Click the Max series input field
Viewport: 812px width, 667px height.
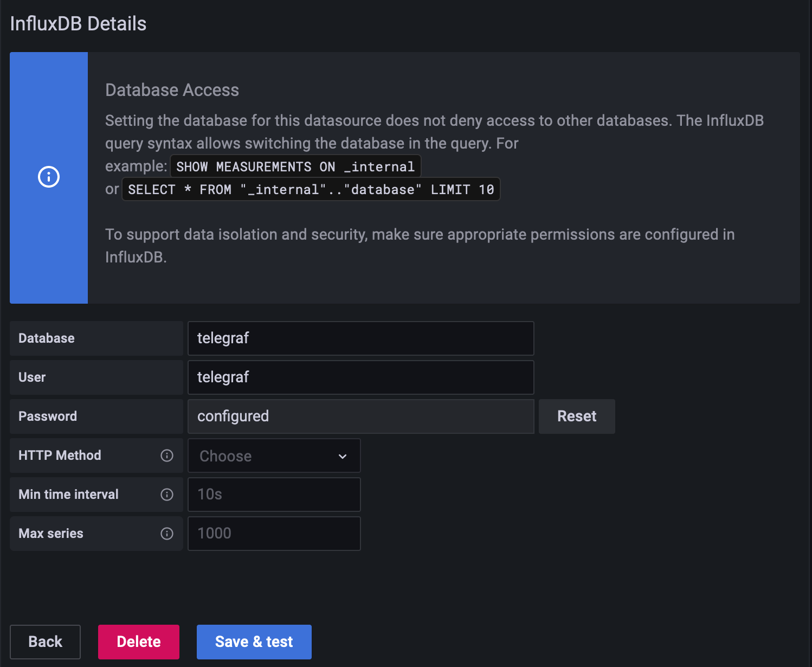274,534
